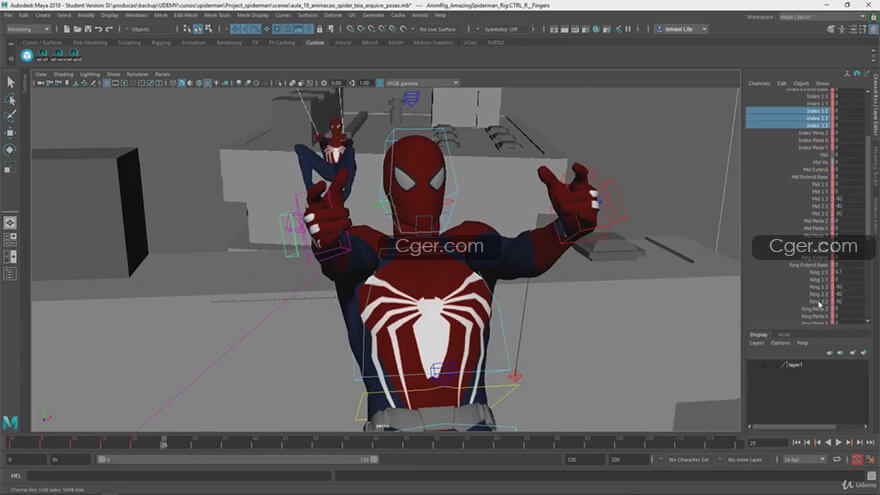This screenshot has width=880, height=495.
Task: Play the animation backwards
Action: click(828, 443)
